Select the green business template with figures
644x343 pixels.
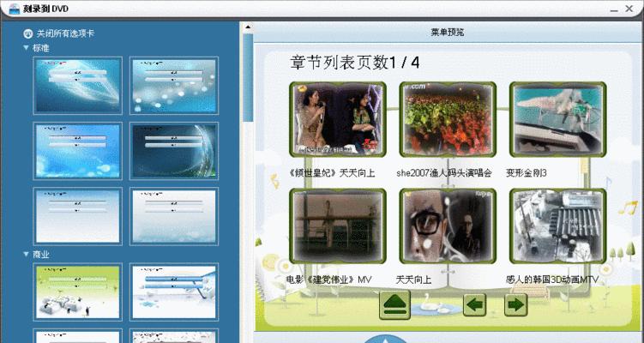pyautogui.click(x=78, y=292)
